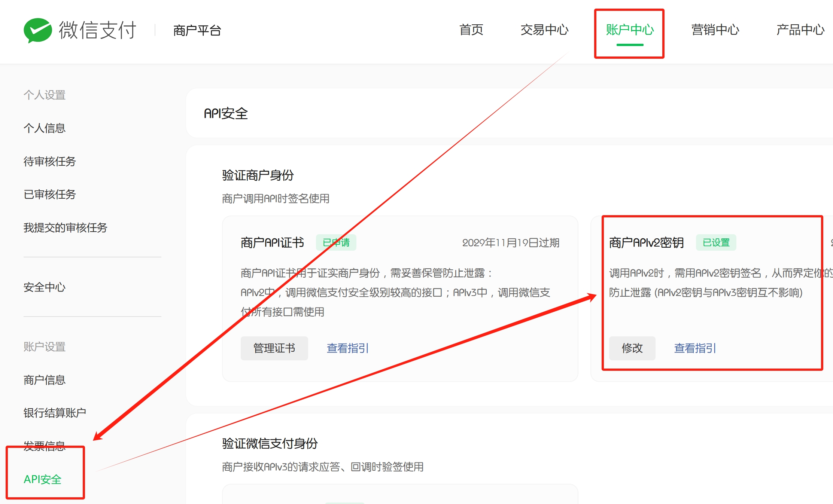Open the 首页 top navigation tab
The height and width of the screenshot is (504, 833).
[x=471, y=30]
